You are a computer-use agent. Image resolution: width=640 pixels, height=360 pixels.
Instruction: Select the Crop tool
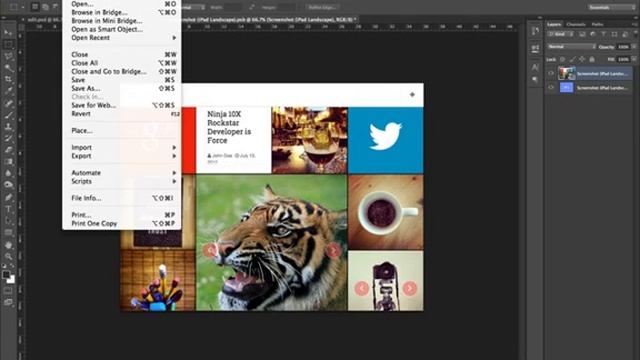[9, 79]
